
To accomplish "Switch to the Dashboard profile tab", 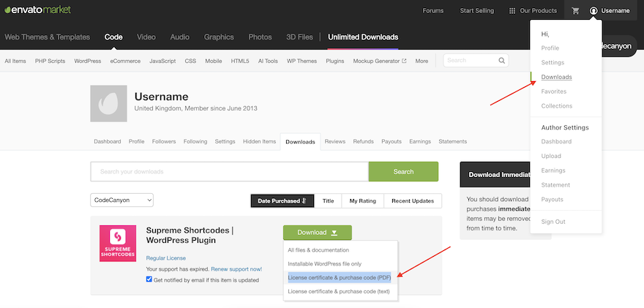I will point(107,141).
